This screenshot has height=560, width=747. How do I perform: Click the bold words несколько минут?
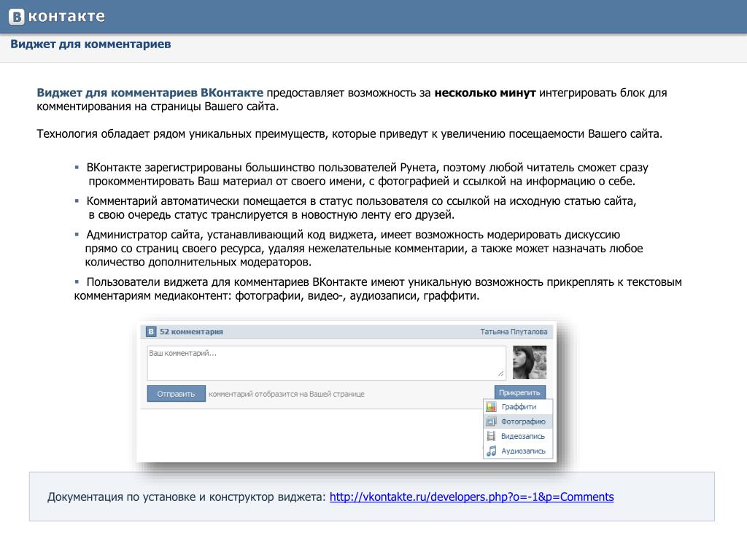(485, 93)
